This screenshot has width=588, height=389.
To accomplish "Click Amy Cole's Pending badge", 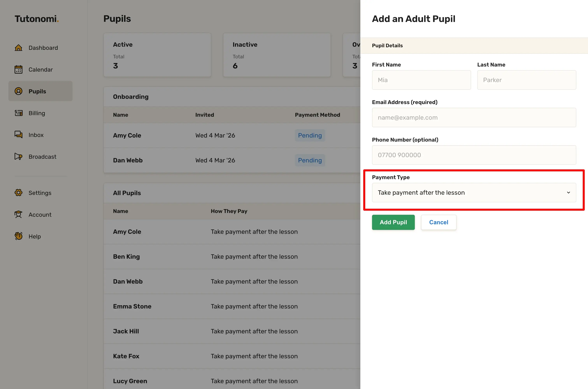I will tap(310, 135).
